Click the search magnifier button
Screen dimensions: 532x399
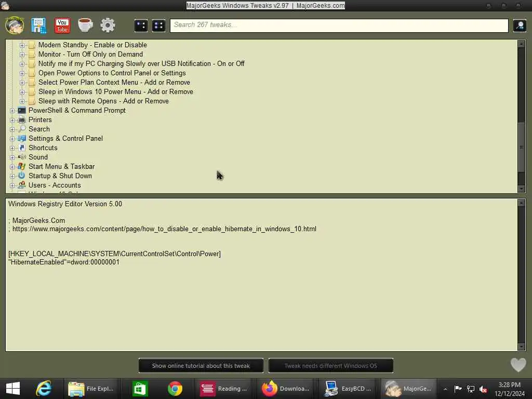click(520, 25)
